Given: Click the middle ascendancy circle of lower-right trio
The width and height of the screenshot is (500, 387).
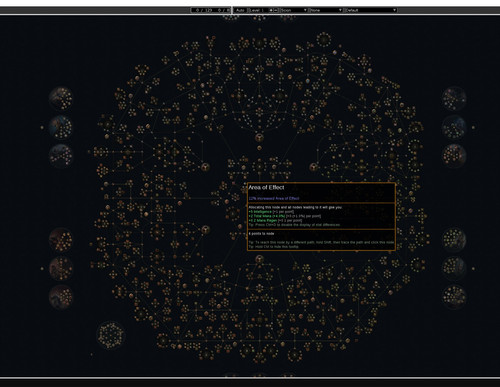Looking at the screenshot, I should tap(454, 268).
